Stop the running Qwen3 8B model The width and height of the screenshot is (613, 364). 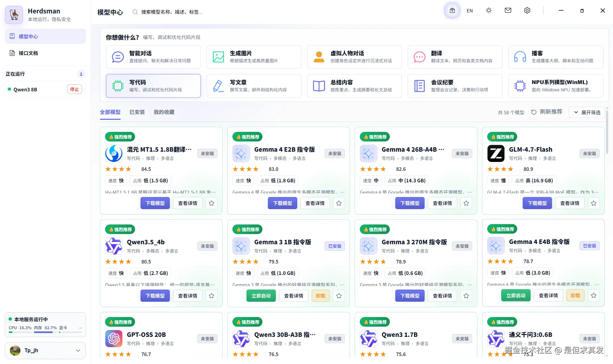click(74, 89)
